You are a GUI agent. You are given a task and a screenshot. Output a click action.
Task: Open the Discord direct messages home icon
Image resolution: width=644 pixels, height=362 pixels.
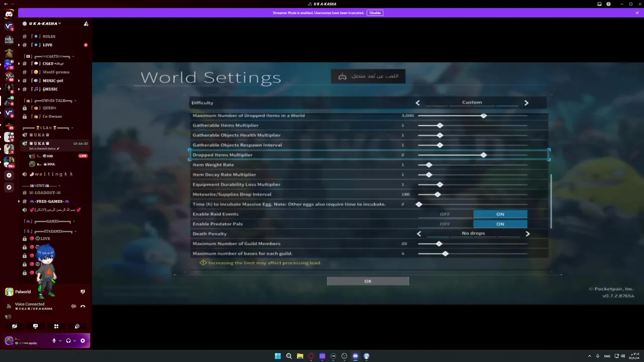tap(9, 14)
